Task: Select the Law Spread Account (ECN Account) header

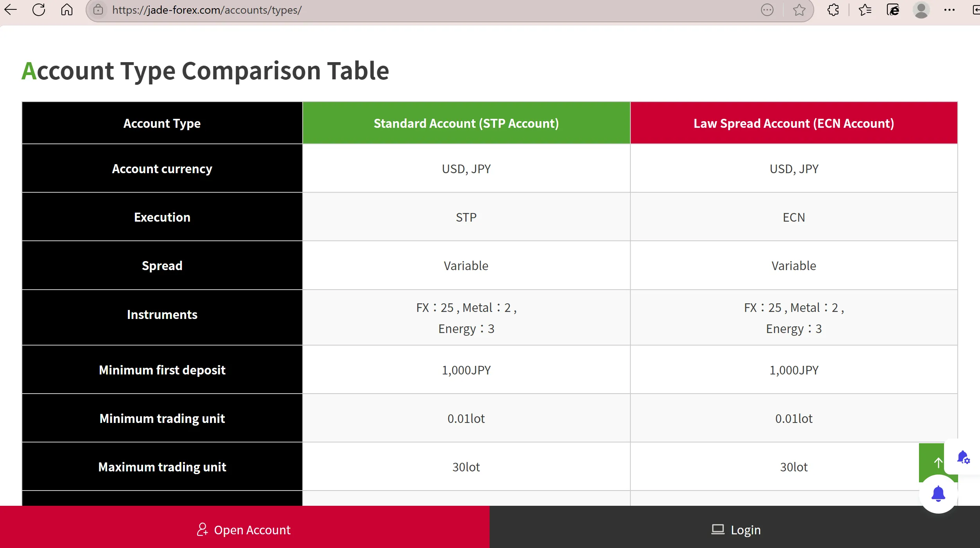Action: 794,123
